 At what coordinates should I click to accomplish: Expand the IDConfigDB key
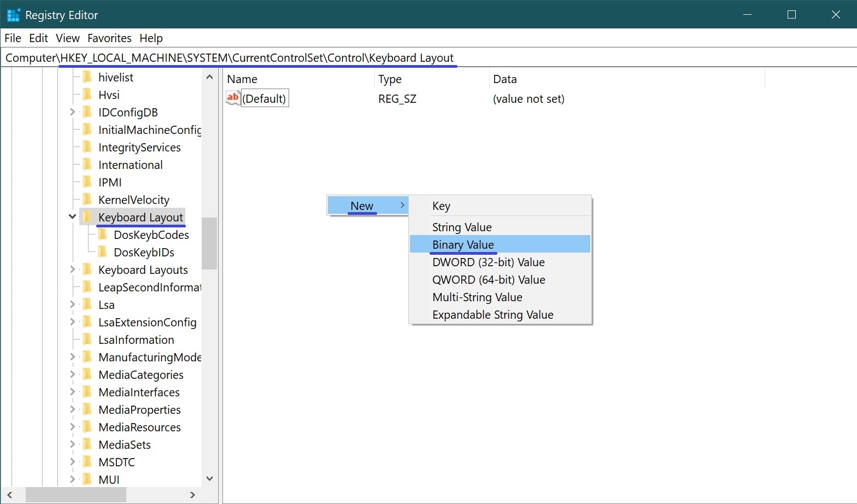(72, 112)
